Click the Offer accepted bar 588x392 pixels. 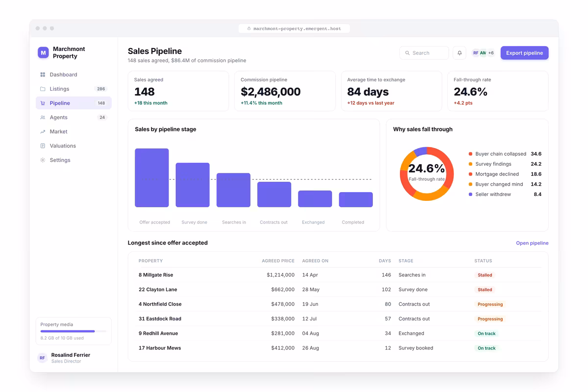point(152,178)
